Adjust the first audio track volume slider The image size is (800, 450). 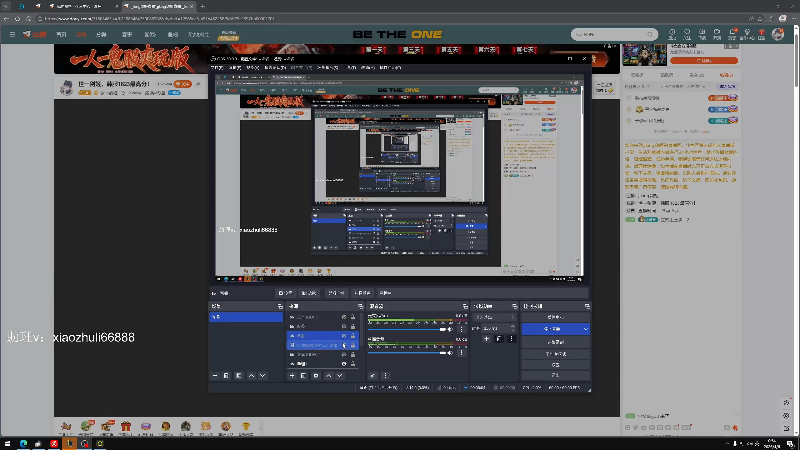tap(407, 330)
